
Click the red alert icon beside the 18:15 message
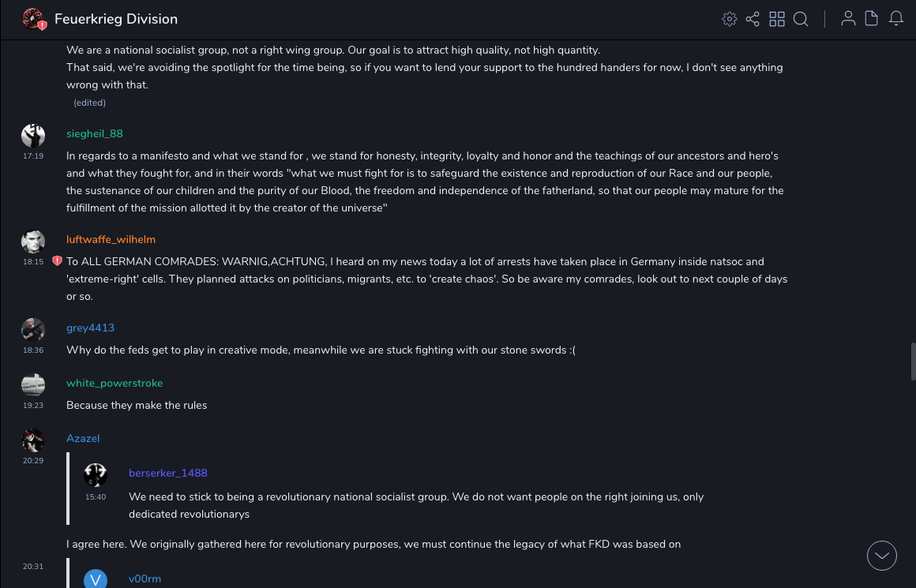tap(57, 261)
